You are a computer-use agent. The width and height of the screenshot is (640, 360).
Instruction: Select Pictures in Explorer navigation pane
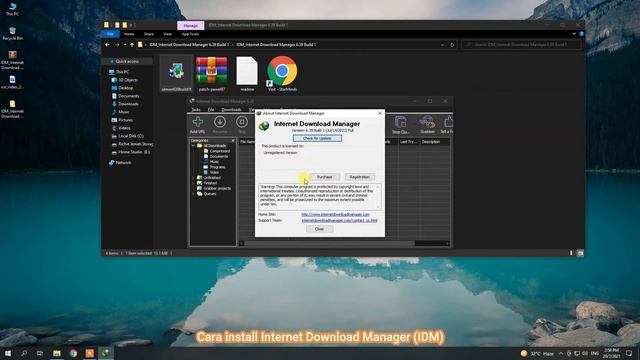pyautogui.click(x=125, y=120)
